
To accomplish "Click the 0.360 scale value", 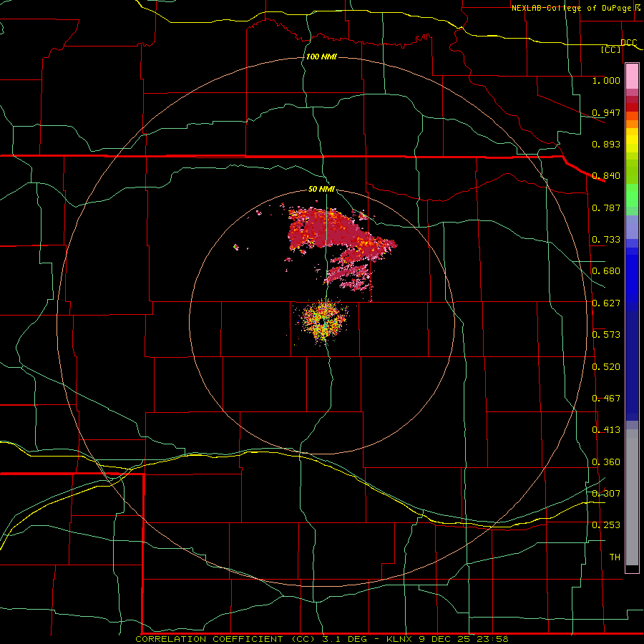I will 606,462.
